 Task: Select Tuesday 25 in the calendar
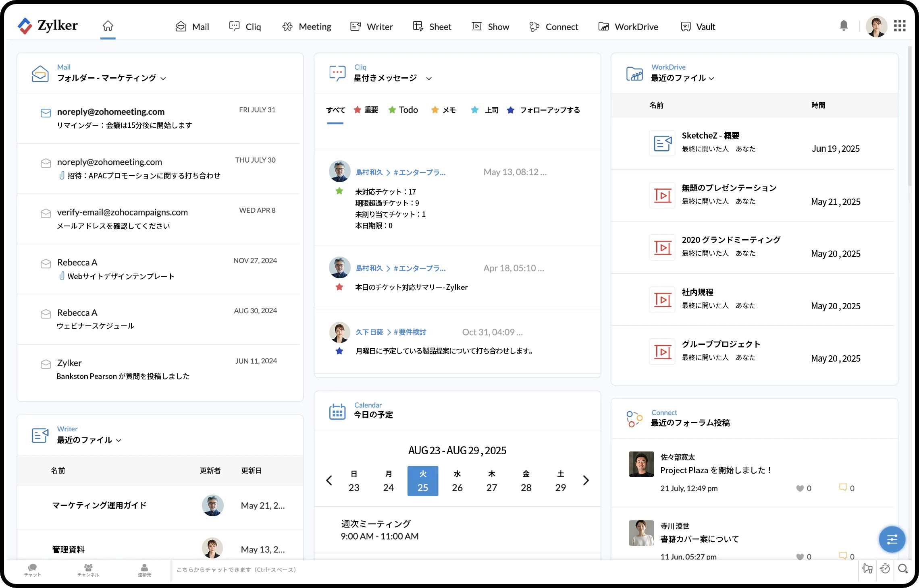pyautogui.click(x=423, y=481)
